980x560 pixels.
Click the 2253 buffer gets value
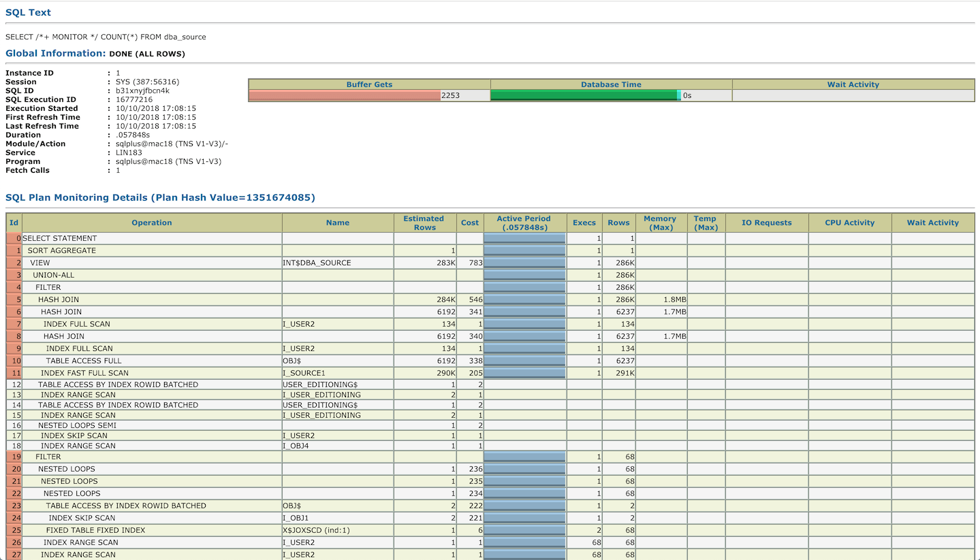451,96
